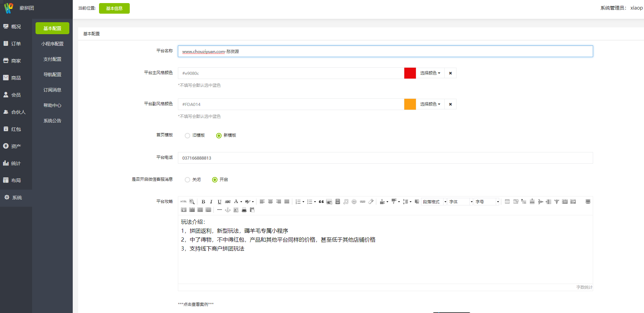Open 支付配置 in the submenu

[52, 59]
